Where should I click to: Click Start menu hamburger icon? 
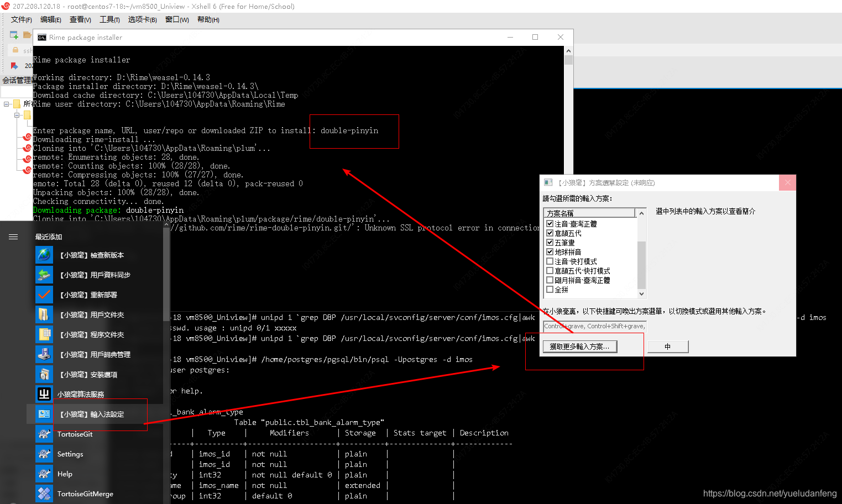click(x=13, y=237)
